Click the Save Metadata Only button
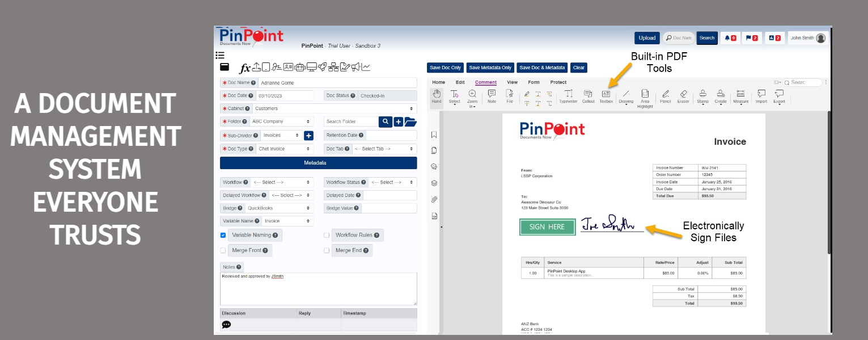 [490, 68]
